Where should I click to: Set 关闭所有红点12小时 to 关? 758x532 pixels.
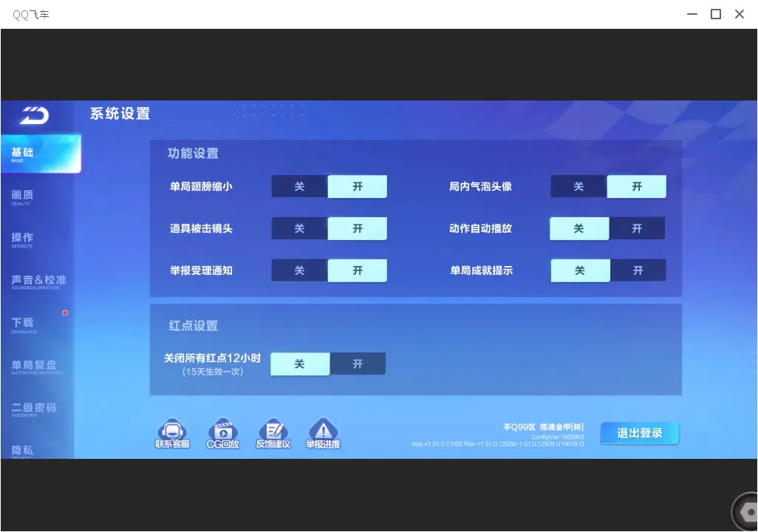[x=300, y=364]
